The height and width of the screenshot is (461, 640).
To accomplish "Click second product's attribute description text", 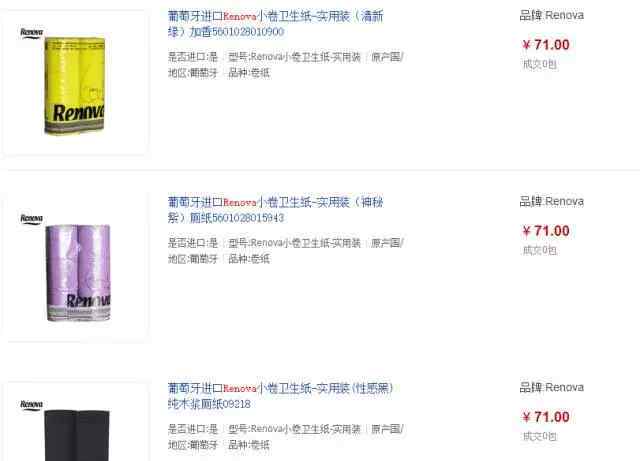I will point(286,250).
